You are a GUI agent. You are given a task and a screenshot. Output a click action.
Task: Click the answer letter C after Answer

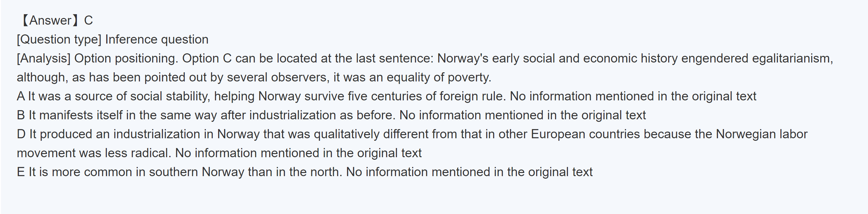coord(88,21)
